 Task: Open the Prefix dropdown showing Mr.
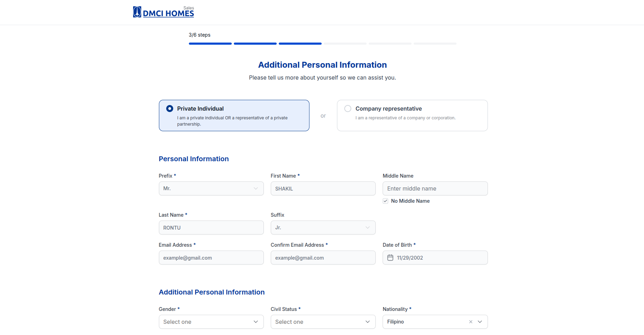pyautogui.click(x=211, y=188)
